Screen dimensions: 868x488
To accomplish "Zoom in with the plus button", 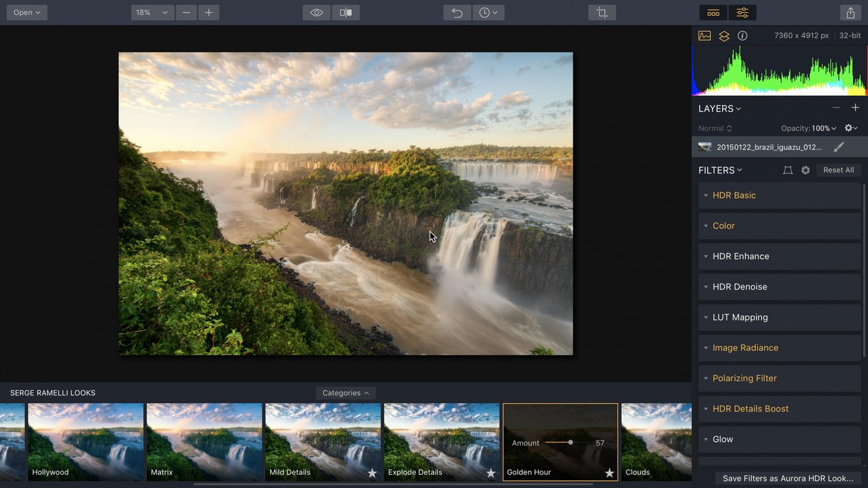I will pyautogui.click(x=209, y=12).
